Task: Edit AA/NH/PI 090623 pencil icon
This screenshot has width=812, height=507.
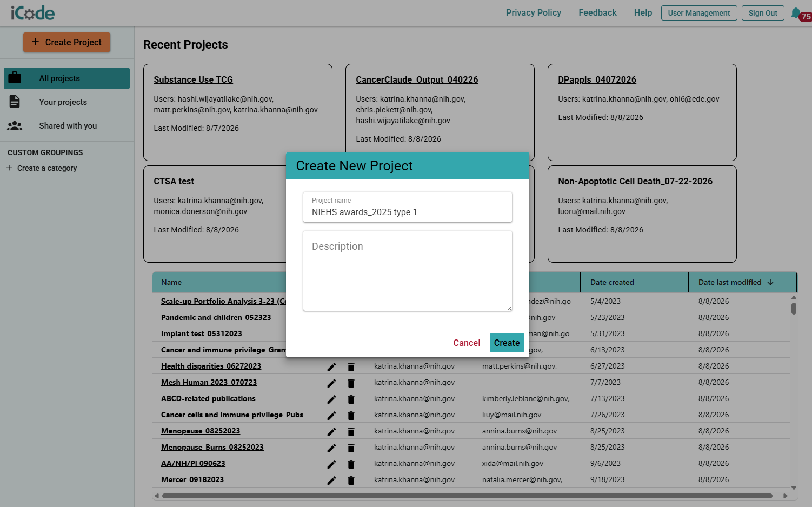Action: [x=331, y=464]
